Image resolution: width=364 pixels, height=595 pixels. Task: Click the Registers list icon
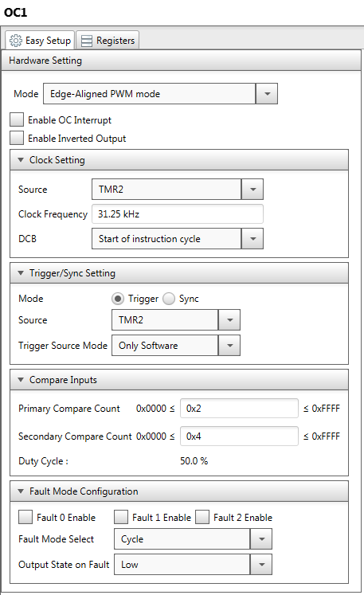87,41
